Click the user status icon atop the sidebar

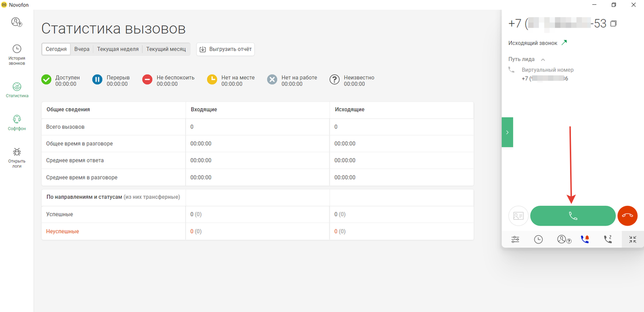tap(17, 22)
